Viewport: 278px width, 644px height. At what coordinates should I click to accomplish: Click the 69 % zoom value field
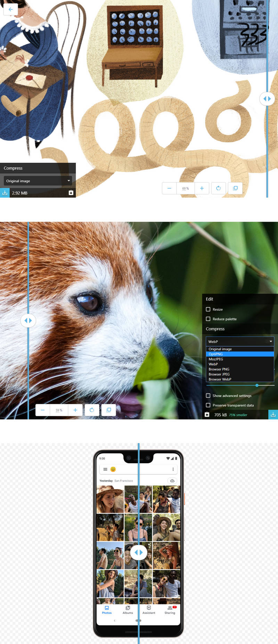tap(186, 188)
